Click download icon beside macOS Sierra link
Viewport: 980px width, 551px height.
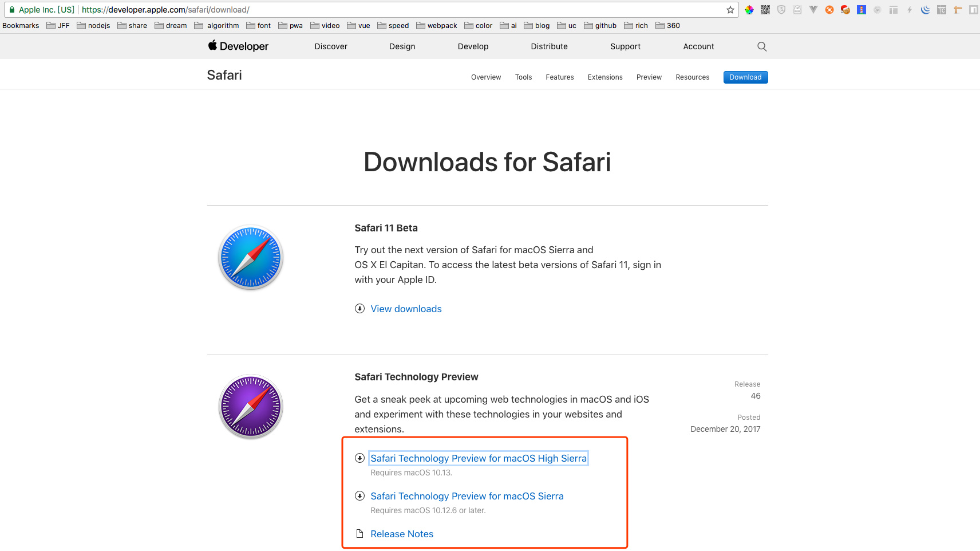(x=359, y=496)
